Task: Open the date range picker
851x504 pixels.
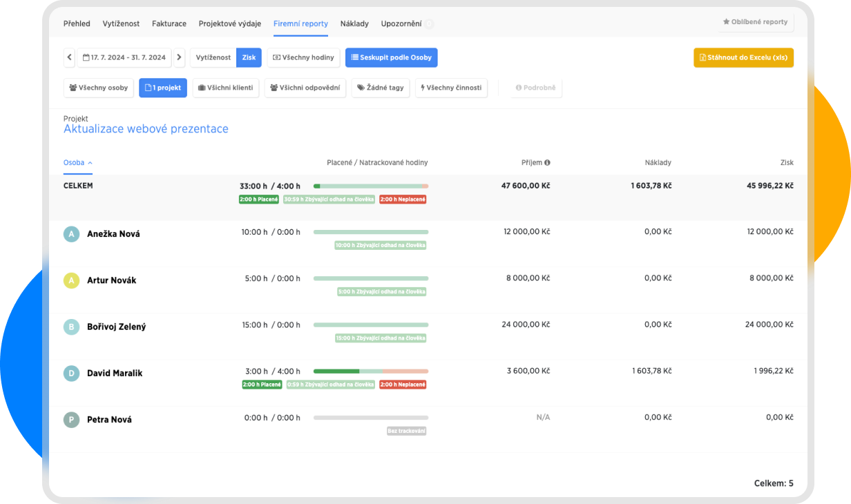Action: click(124, 57)
